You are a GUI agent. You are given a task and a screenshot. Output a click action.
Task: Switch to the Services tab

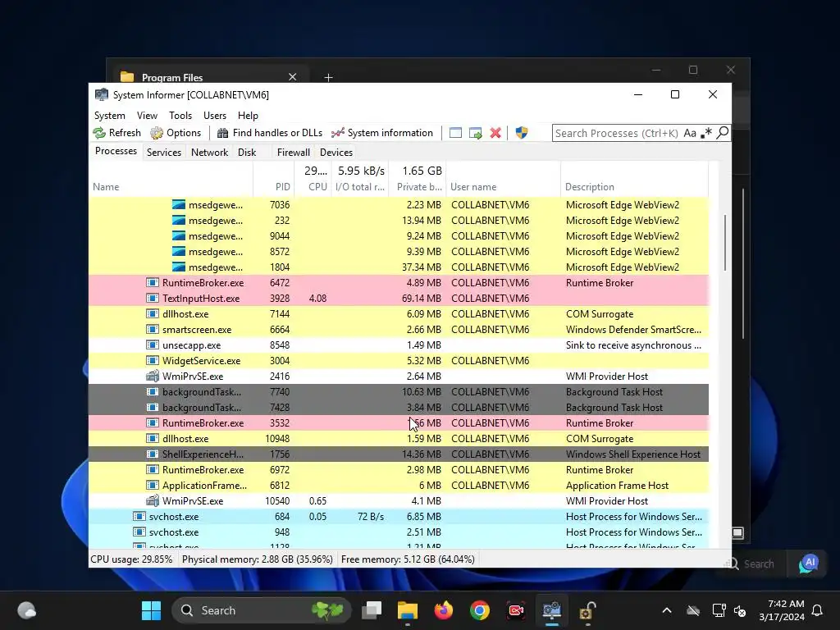point(164,152)
